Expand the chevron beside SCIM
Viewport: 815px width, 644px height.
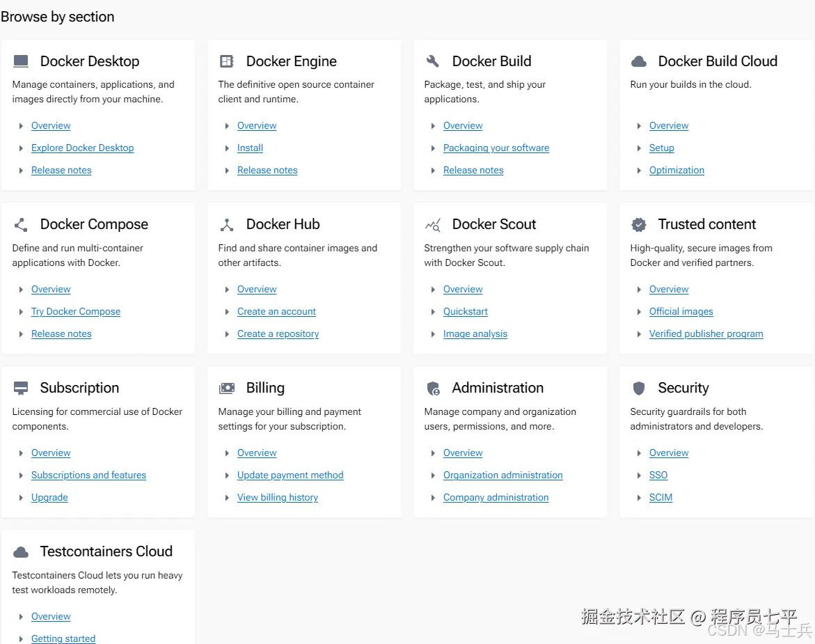[x=638, y=497]
